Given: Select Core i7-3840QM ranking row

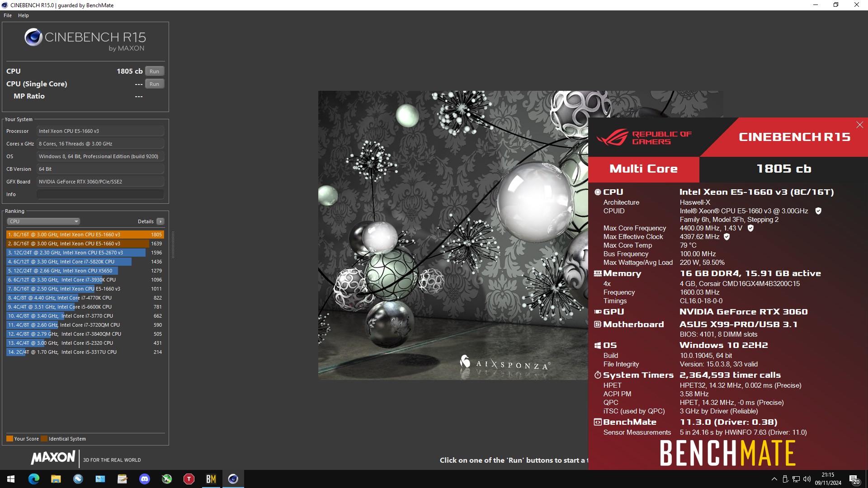Looking at the screenshot, I should pos(85,334).
